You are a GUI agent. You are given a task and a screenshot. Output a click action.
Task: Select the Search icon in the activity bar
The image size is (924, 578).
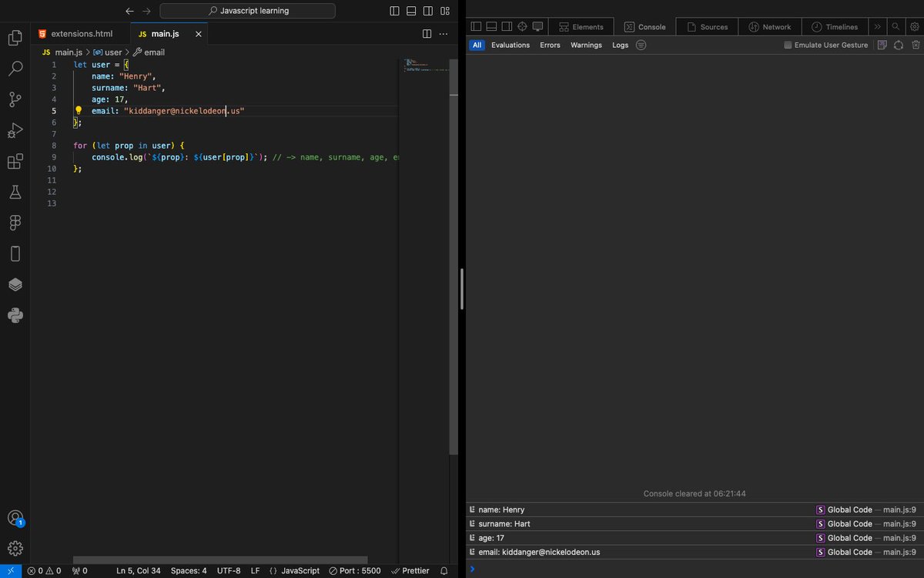click(x=15, y=68)
